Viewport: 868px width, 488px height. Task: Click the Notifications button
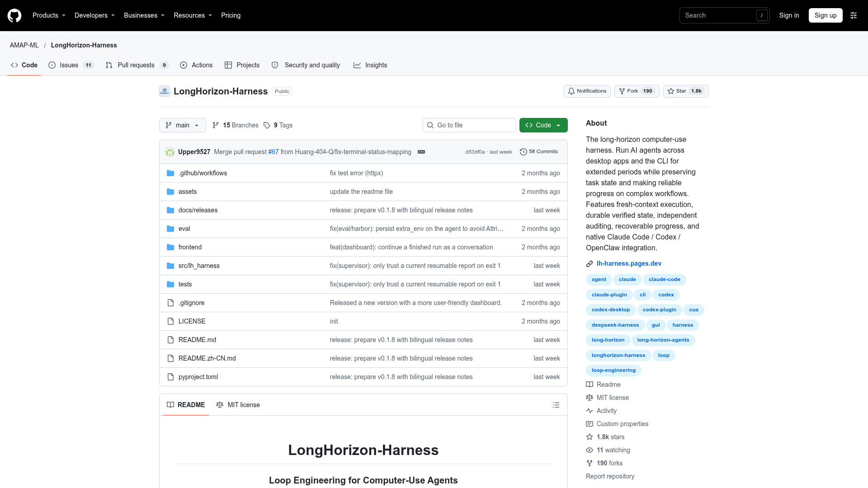tap(587, 91)
